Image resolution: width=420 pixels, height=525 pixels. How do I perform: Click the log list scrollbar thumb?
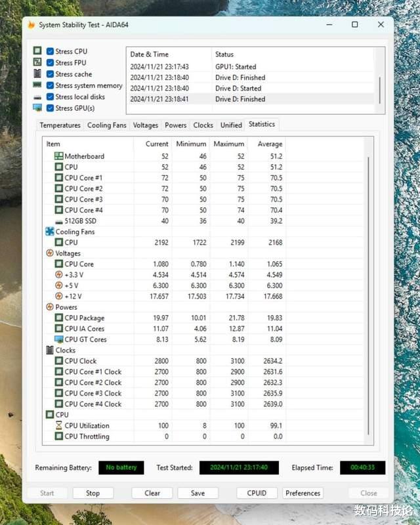[x=379, y=91]
